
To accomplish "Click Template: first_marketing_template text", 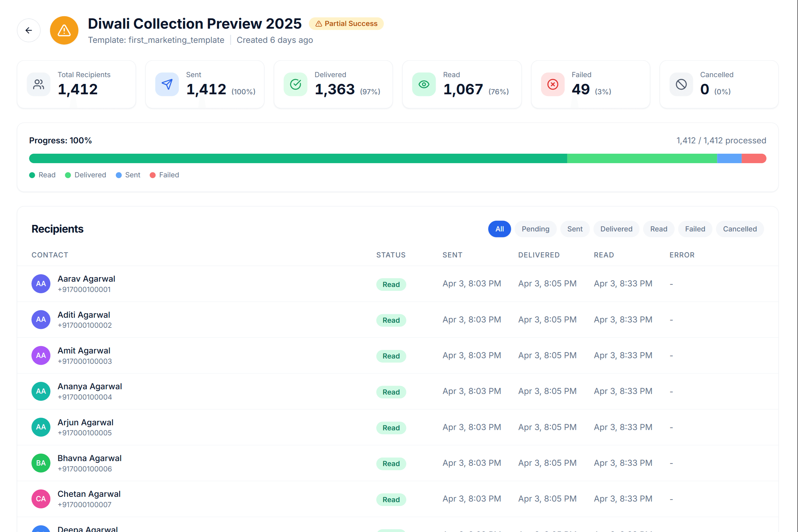I will (156, 40).
